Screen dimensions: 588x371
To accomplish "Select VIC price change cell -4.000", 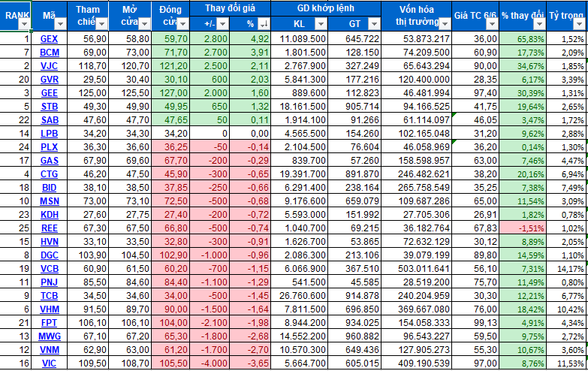I will point(210,363).
